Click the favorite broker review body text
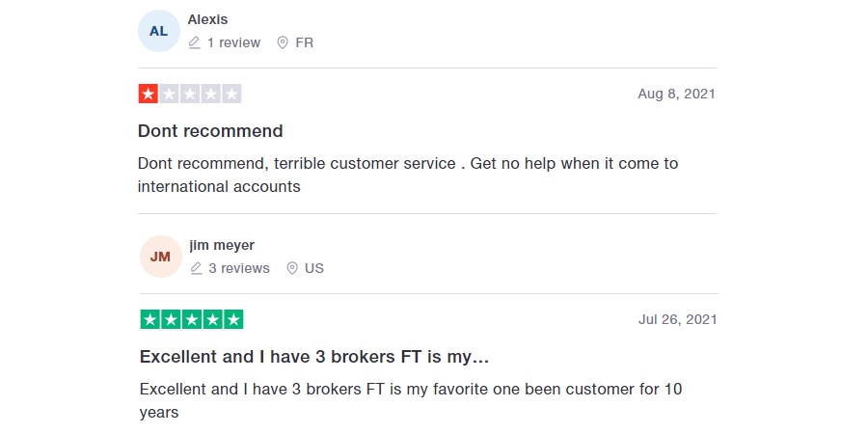 (411, 401)
